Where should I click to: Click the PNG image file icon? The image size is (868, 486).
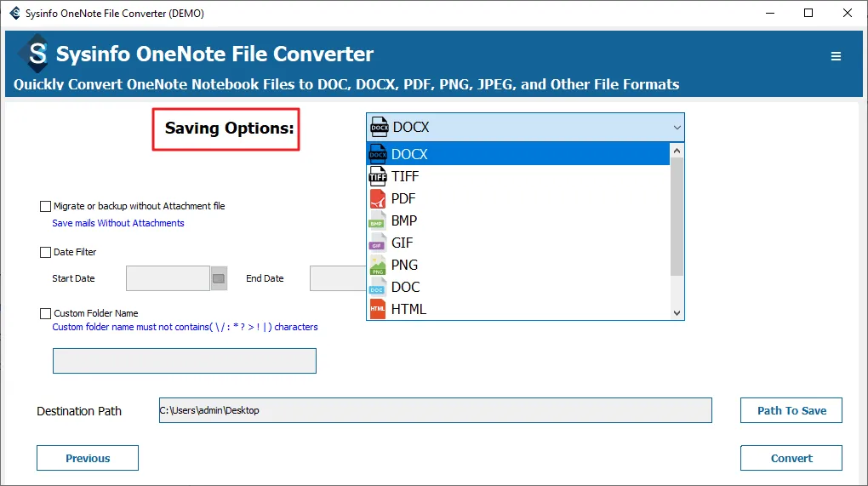378,265
